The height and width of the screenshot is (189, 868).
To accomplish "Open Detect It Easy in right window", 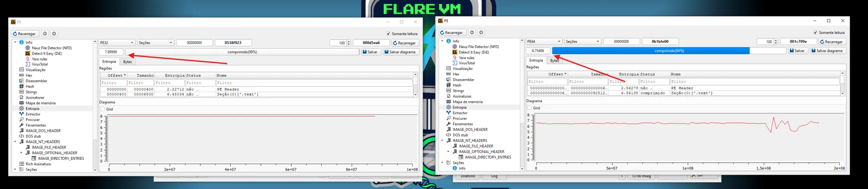I will point(474,52).
